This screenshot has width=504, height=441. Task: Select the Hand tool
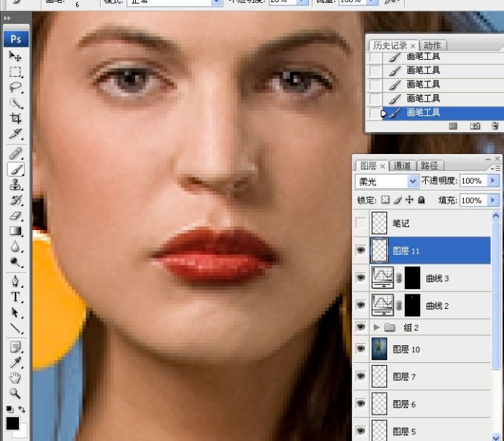pyautogui.click(x=15, y=377)
